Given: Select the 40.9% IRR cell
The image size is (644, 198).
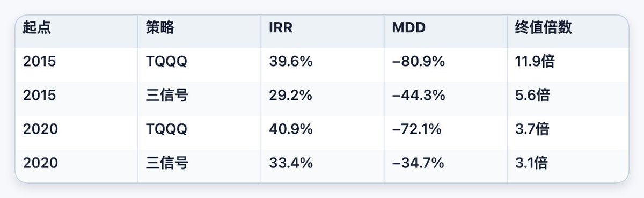Looking at the screenshot, I should pyautogui.click(x=290, y=129).
